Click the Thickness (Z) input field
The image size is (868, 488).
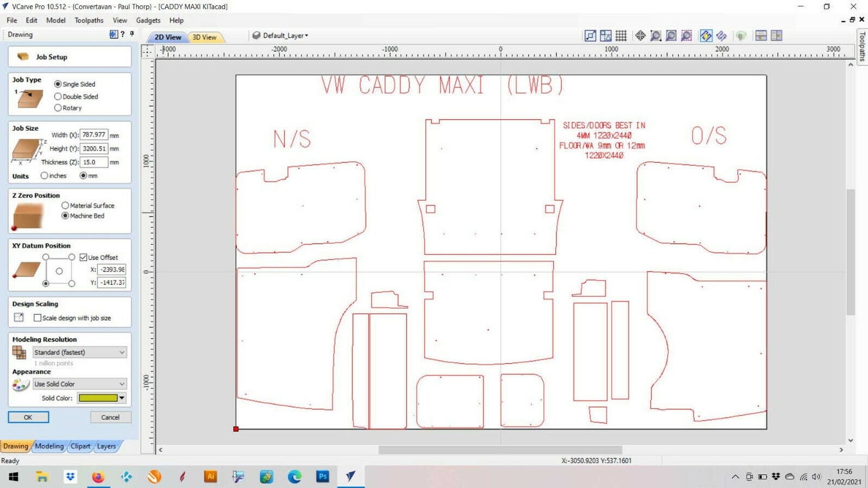pyautogui.click(x=94, y=162)
